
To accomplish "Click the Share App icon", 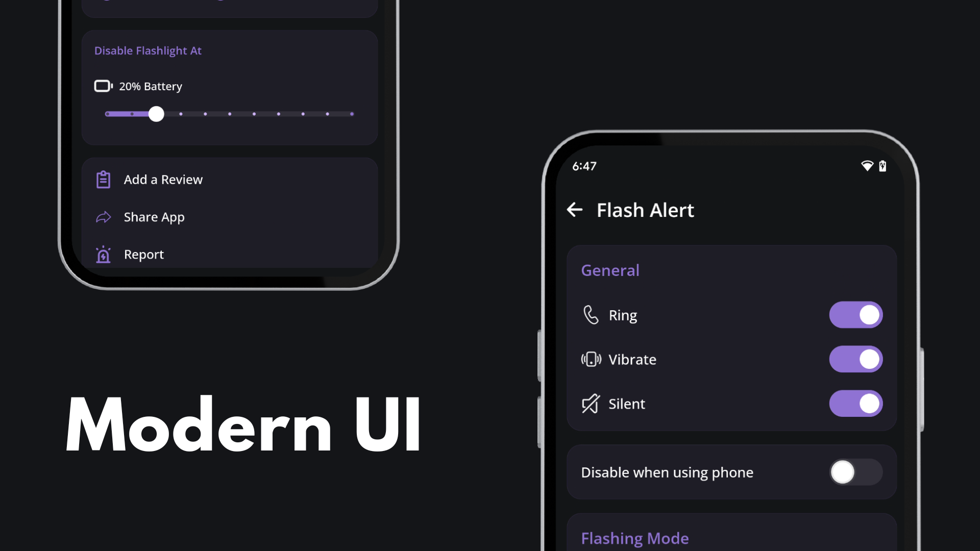I will (x=104, y=217).
